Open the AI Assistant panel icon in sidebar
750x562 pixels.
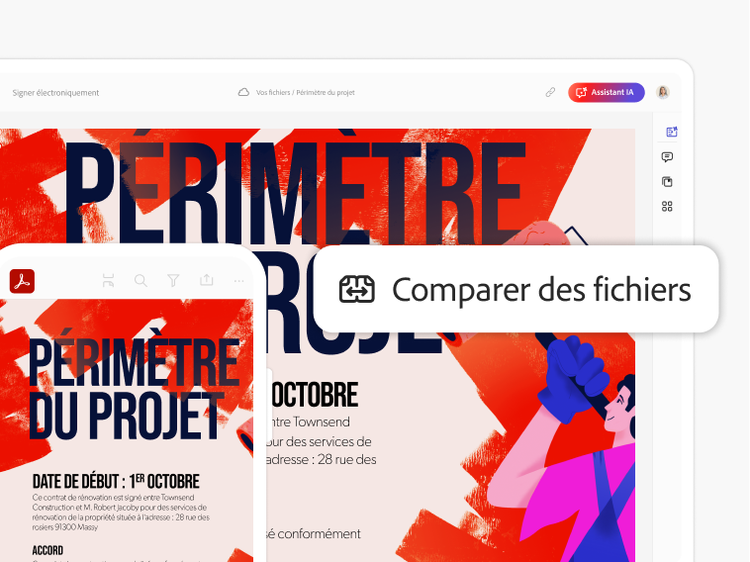[x=671, y=132]
